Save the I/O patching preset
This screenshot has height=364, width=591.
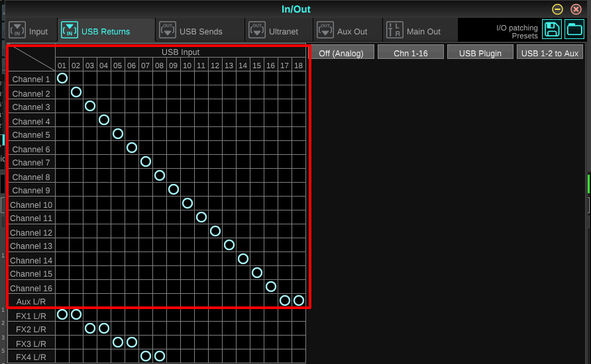(551, 30)
